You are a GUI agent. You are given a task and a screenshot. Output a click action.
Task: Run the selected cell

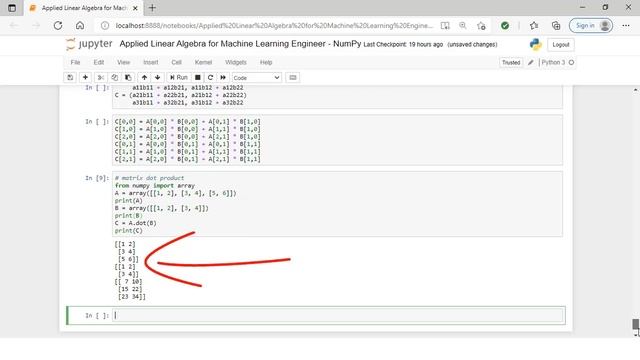179,78
